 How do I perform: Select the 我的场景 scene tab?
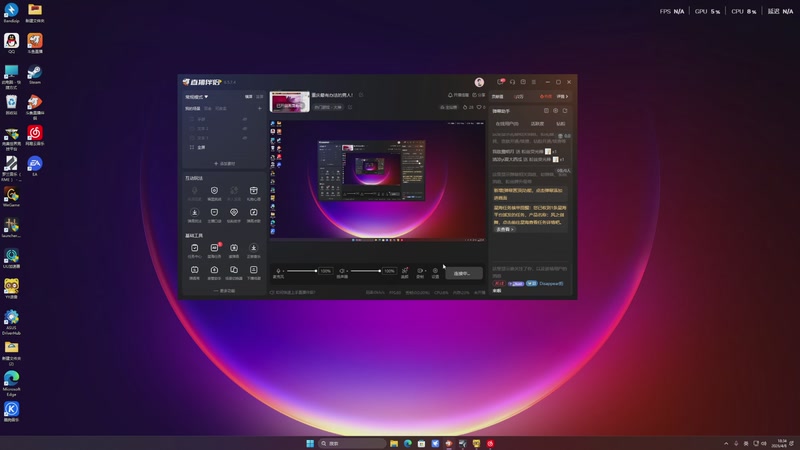pyautogui.click(x=192, y=108)
